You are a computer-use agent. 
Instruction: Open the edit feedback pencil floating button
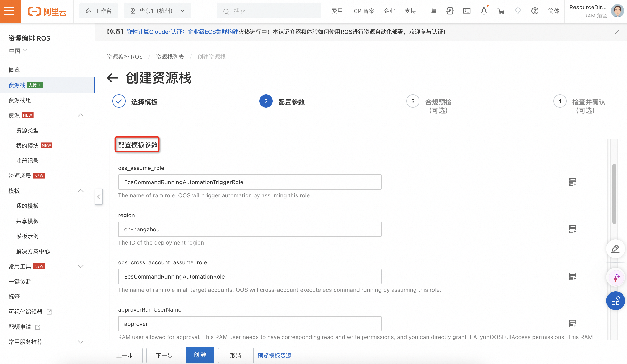click(615, 249)
